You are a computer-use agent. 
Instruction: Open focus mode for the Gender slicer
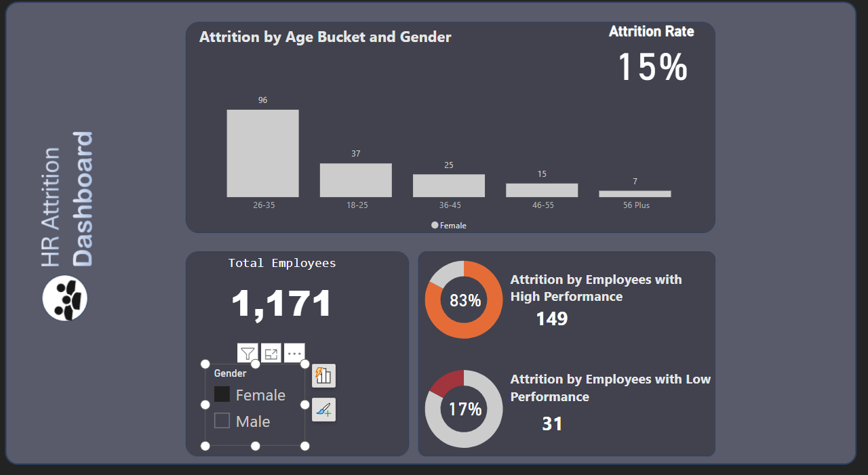pos(271,353)
